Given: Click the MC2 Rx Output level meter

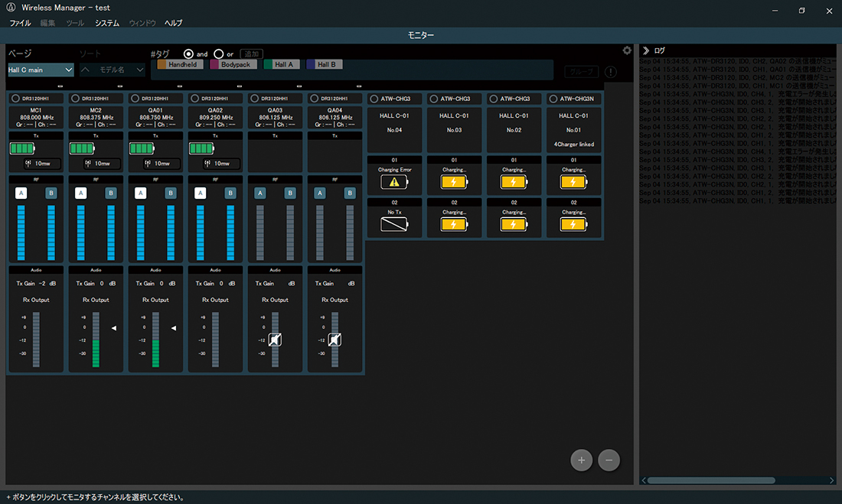Looking at the screenshot, I should coord(96,340).
